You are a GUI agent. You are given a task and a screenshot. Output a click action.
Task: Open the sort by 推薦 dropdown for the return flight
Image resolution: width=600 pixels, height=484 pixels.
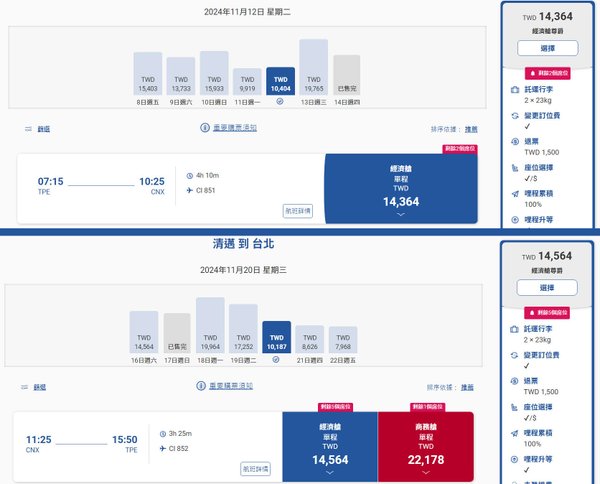(x=467, y=387)
